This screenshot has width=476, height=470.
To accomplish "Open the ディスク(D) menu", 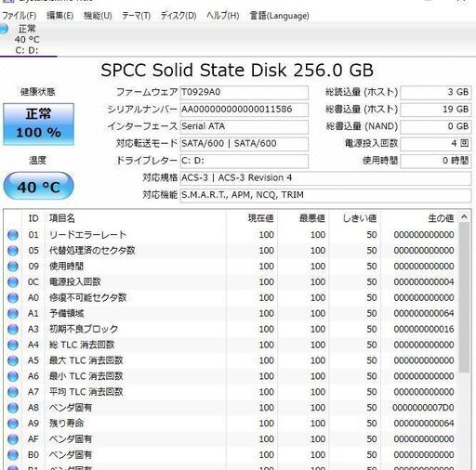I will click(178, 16).
